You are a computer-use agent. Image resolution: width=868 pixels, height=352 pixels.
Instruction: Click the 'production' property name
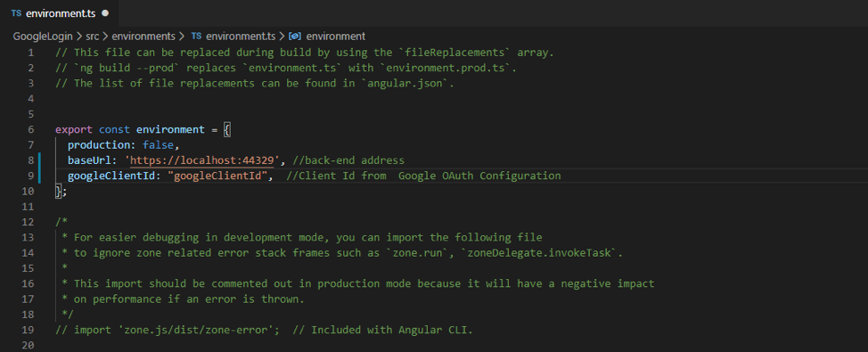99,145
